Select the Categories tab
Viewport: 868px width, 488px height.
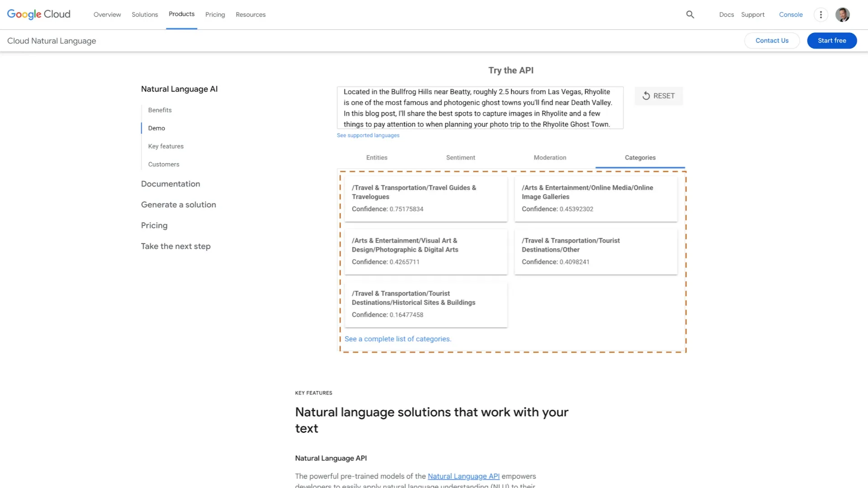(x=640, y=158)
